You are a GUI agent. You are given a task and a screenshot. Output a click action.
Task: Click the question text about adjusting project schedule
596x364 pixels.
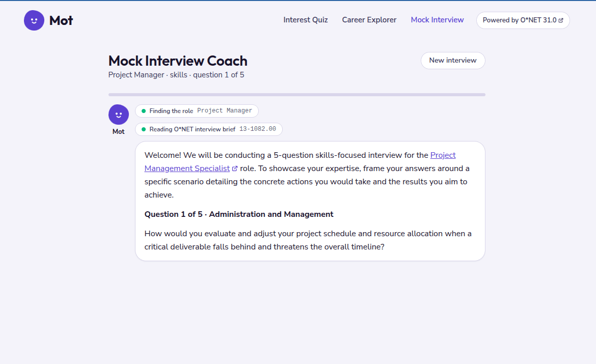[308, 240]
